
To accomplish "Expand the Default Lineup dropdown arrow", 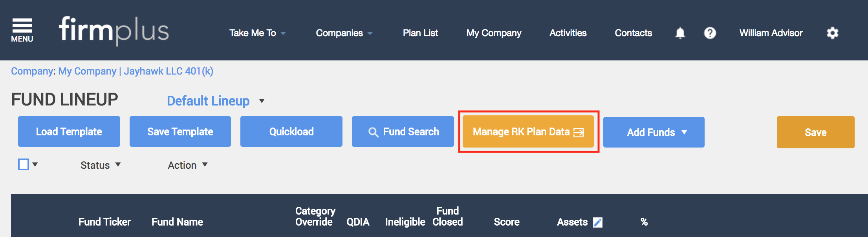I will click(262, 101).
